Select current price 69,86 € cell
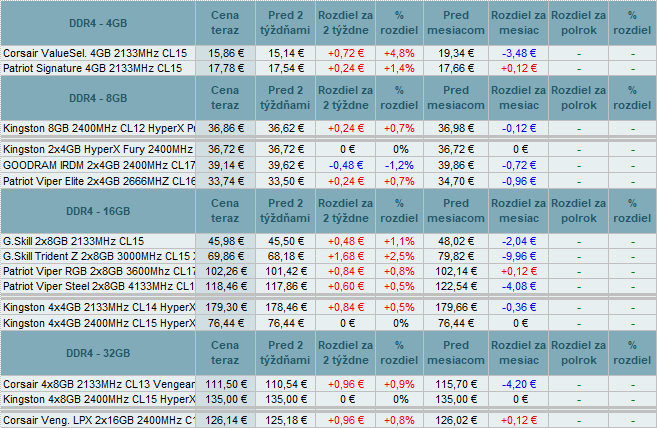The image size is (657, 428). (x=226, y=256)
